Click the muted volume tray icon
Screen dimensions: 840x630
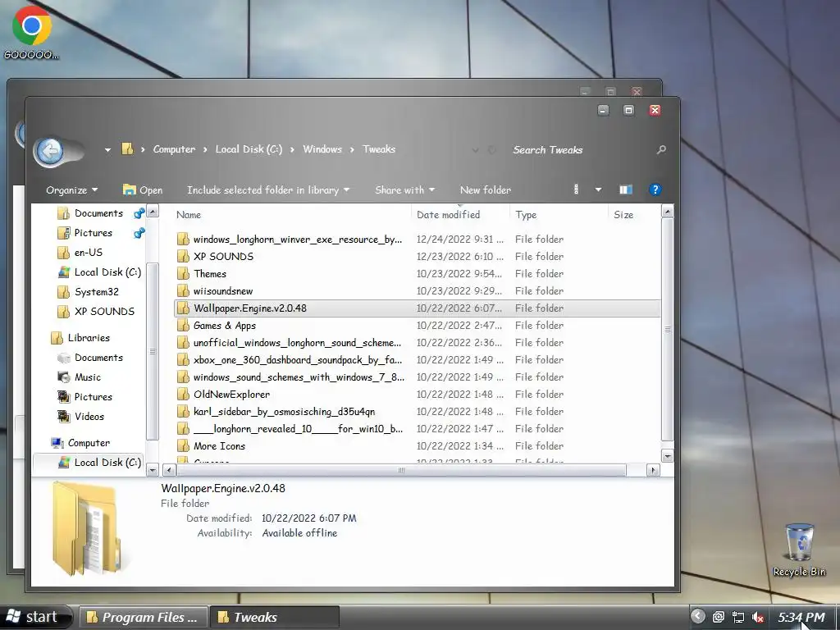point(757,617)
